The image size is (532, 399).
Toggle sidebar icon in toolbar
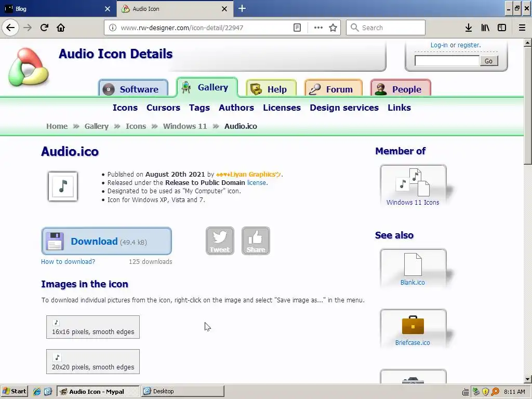(502, 28)
